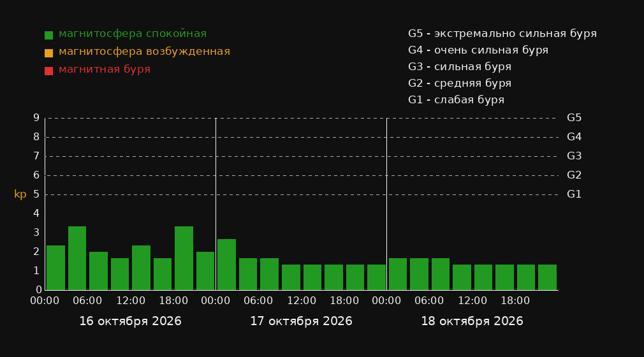Viewport: 644px width, 357px height.
Task: Select the '18 октября 2026' date label
Action: click(472, 321)
